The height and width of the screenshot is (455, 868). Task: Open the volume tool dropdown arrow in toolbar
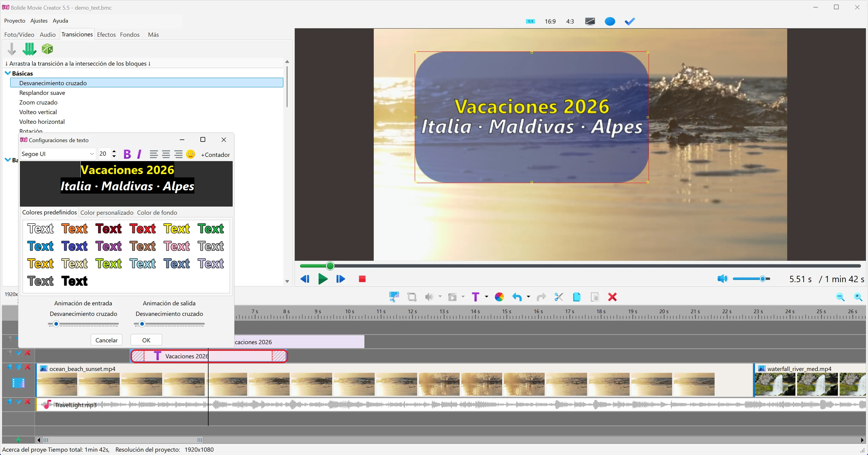coord(440,297)
